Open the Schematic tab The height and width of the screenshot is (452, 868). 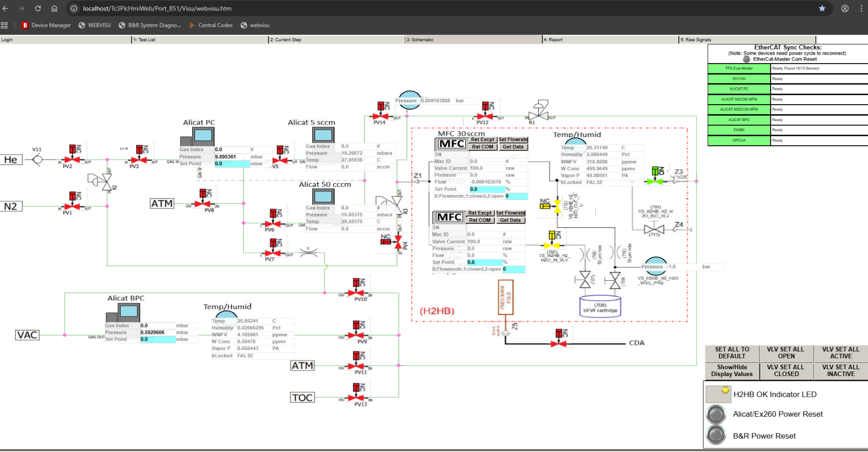(x=473, y=40)
